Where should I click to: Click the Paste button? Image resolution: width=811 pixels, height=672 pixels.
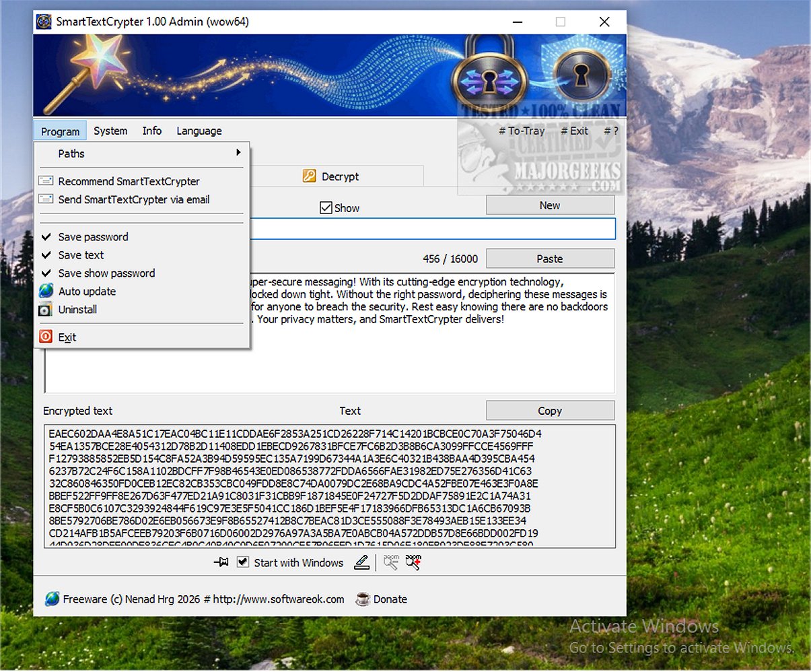pyautogui.click(x=550, y=259)
